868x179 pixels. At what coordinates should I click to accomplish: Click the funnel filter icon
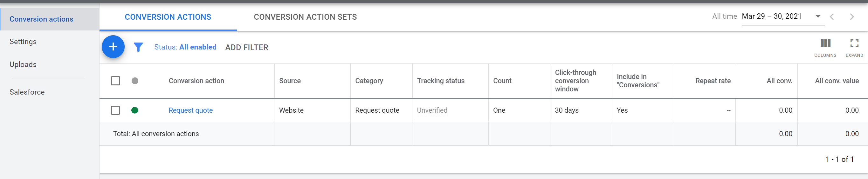138,47
